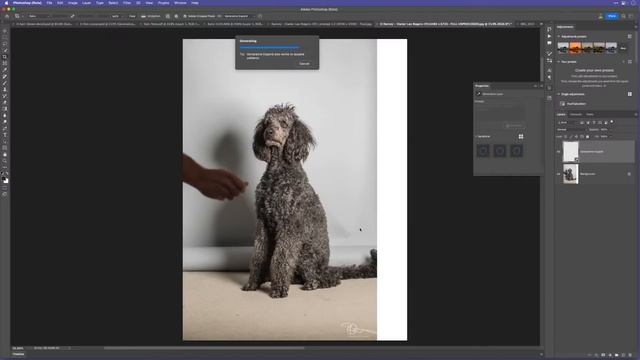
Task: Click the Share button
Action: tap(612, 16)
